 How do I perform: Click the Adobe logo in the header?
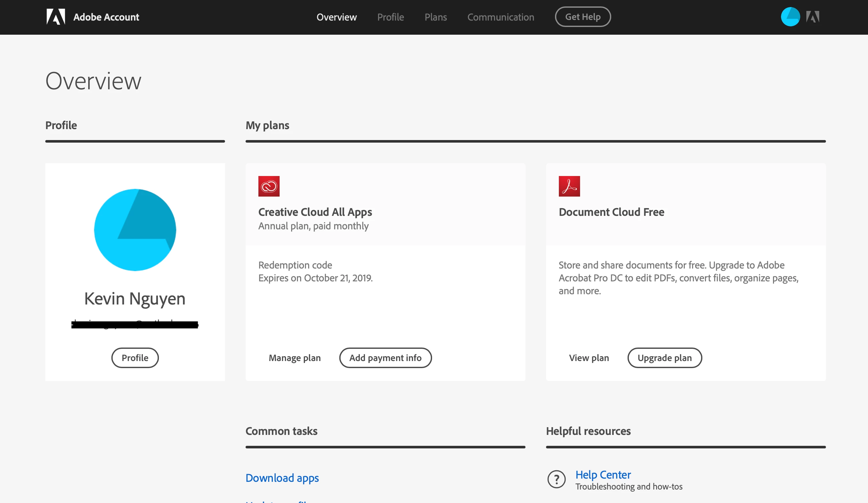(56, 17)
